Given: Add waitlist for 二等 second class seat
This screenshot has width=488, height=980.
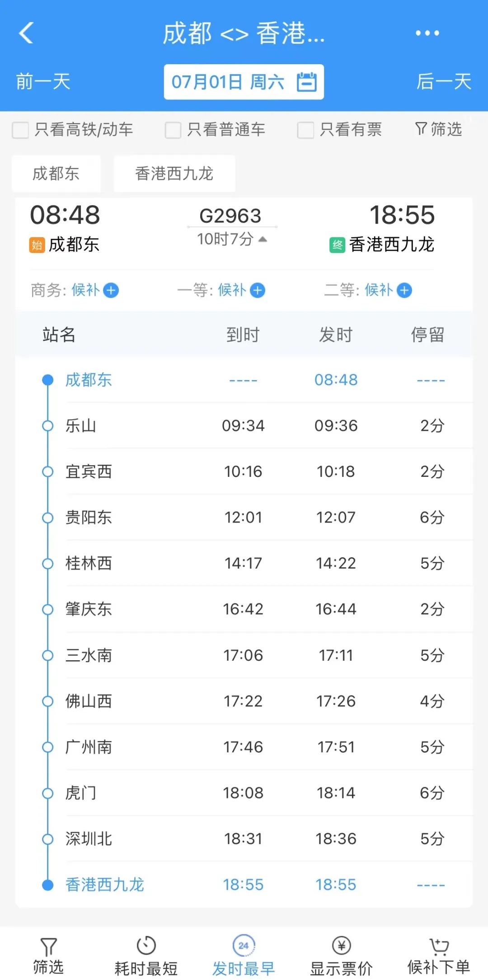Looking at the screenshot, I should [404, 290].
